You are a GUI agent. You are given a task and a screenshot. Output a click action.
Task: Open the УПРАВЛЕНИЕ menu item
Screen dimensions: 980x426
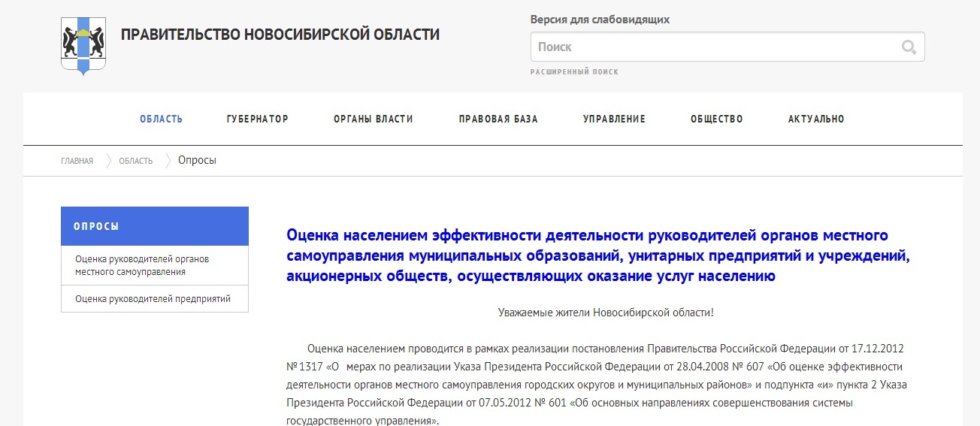pos(614,119)
